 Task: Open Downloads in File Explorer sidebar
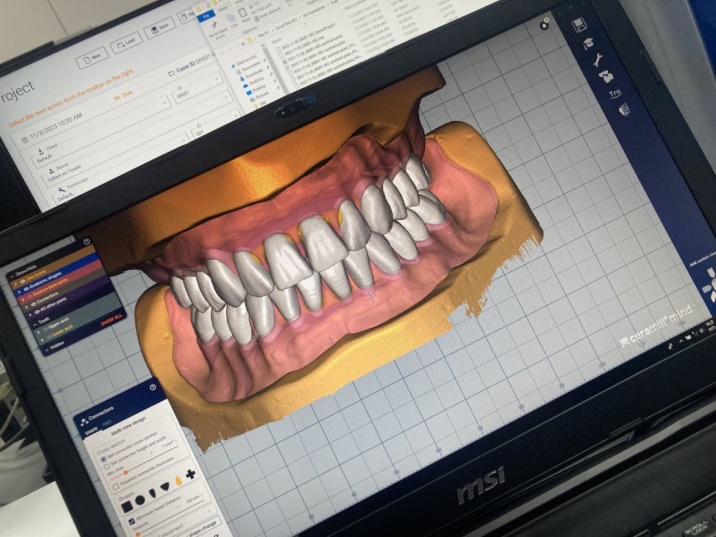(x=253, y=74)
